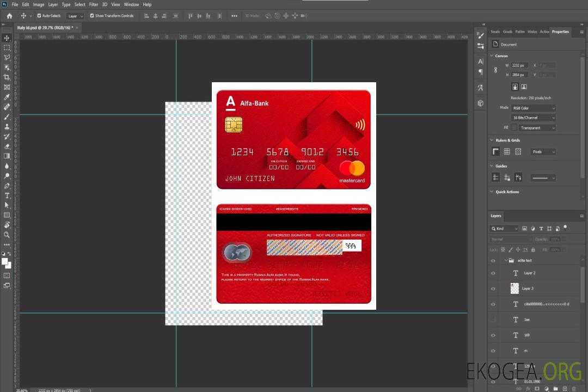Click the Show Grid icon in Rulers & Grids
The image size is (588, 392).
point(507,151)
